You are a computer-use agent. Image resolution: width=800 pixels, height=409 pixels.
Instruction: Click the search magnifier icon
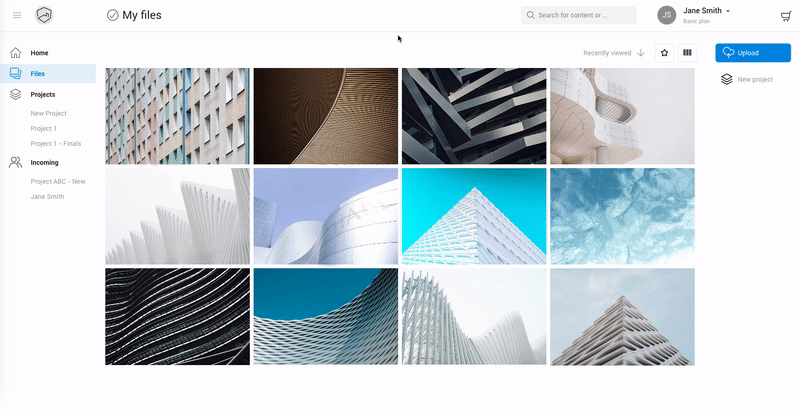click(x=531, y=15)
